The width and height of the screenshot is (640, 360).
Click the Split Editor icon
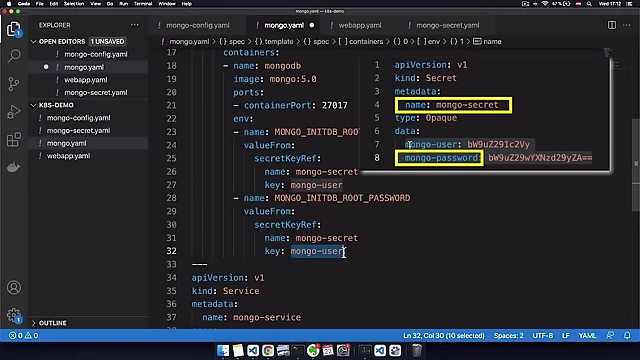pyautogui.click(x=611, y=25)
